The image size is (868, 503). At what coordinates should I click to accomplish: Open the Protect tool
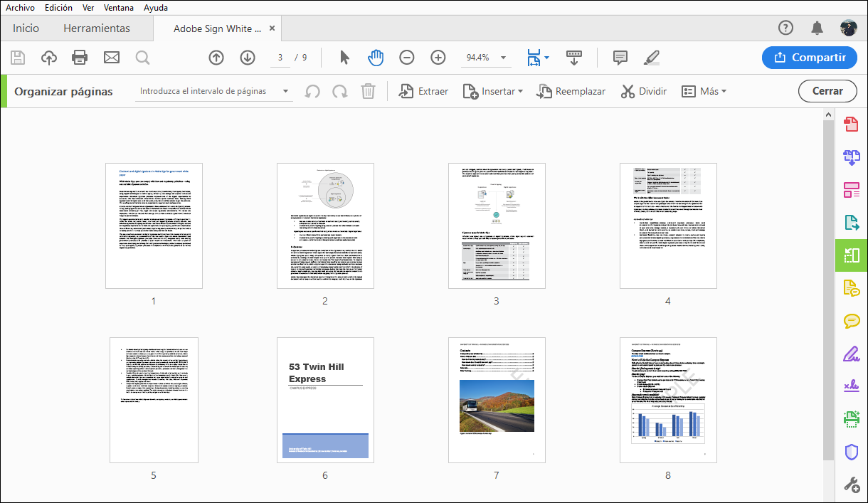click(x=851, y=450)
